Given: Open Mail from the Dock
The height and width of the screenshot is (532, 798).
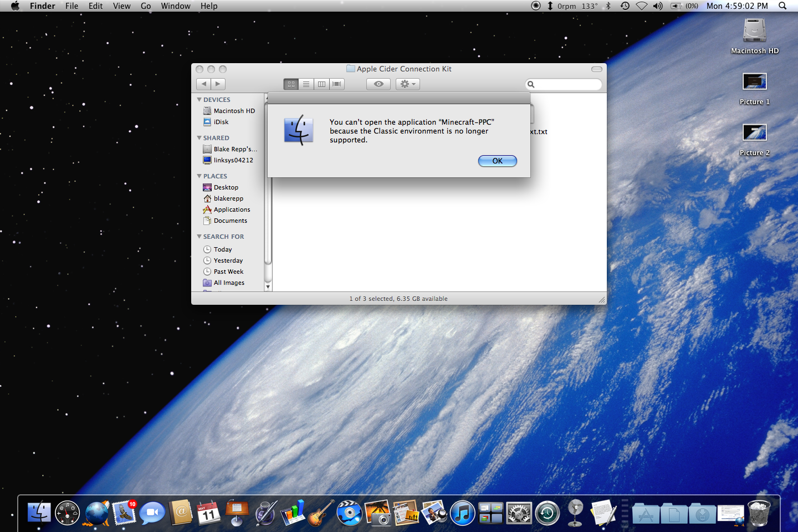Looking at the screenshot, I should click(125, 513).
